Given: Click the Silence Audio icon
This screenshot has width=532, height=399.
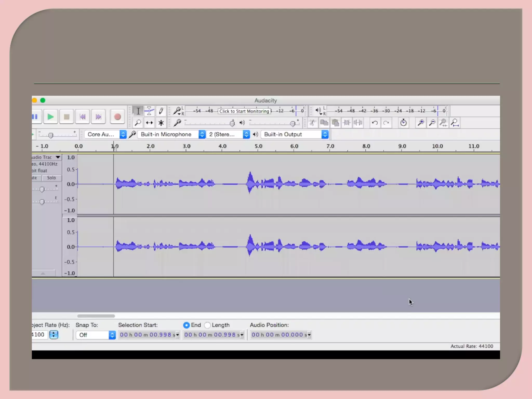Looking at the screenshot, I should 358,123.
